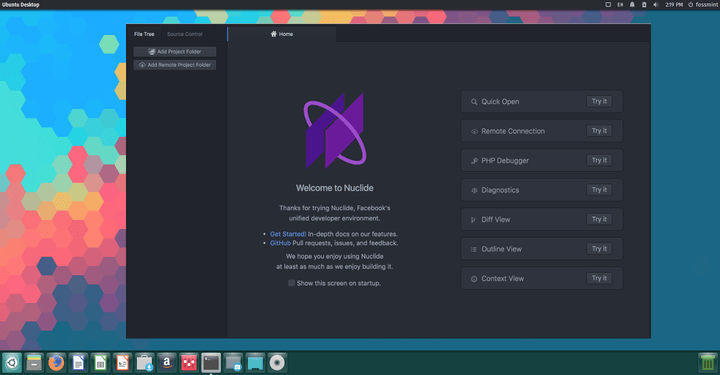The image size is (720, 375).
Task: Click the cloud icon beside Remote Connection
Action: 474,132
